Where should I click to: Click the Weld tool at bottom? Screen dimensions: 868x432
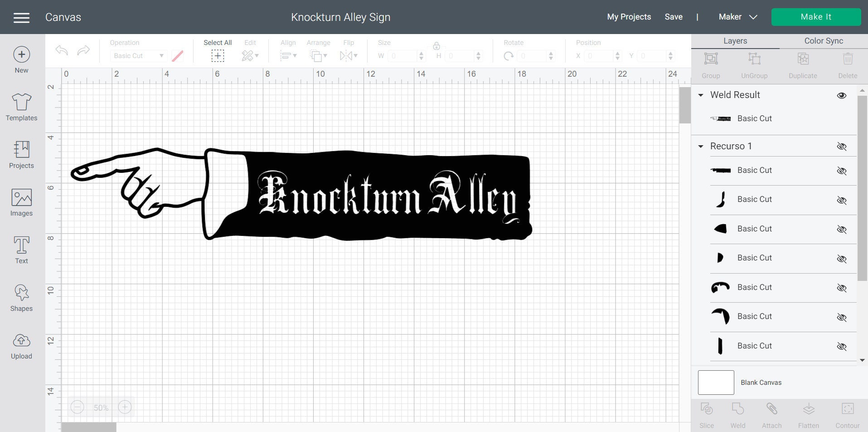click(x=737, y=413)
